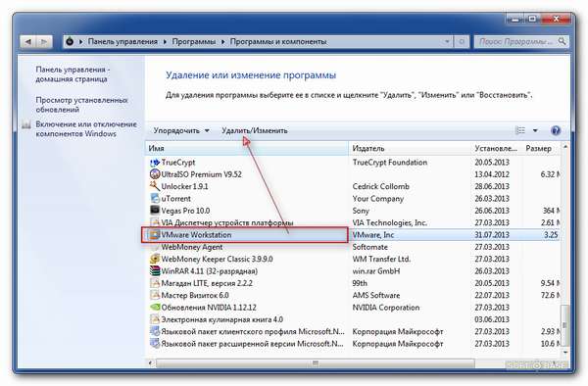This screenshot has height=386, width=588.
Task: Click the Мастер Визиток 6.0 icon
Action: (x=155, y=295)
